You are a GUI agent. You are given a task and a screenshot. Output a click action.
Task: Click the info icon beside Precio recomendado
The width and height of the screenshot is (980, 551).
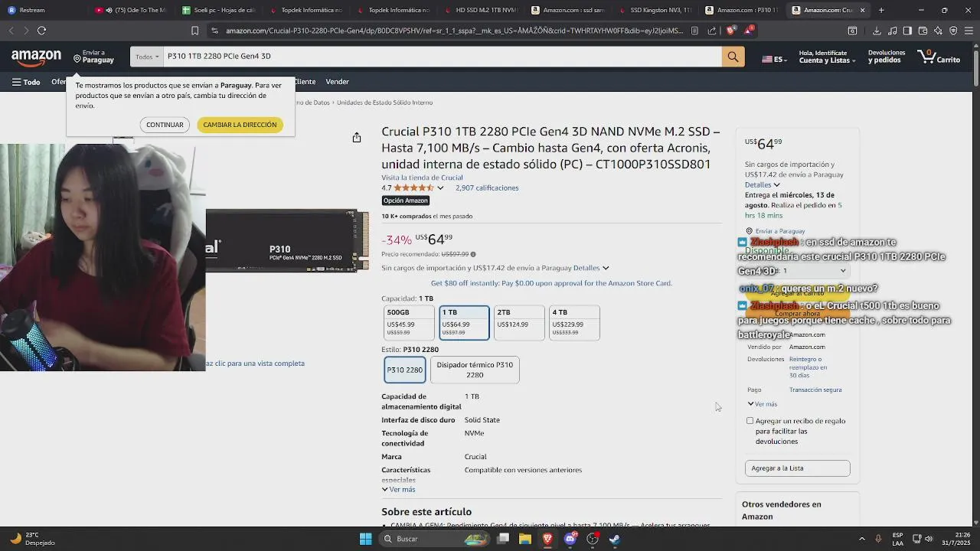(473, 254)
